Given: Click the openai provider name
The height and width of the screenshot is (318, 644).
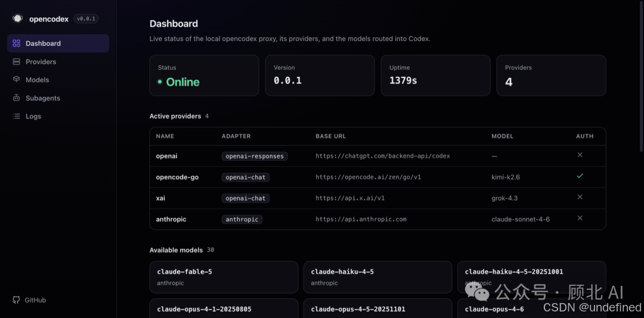Looking at the screenshot, I should 167,156.
